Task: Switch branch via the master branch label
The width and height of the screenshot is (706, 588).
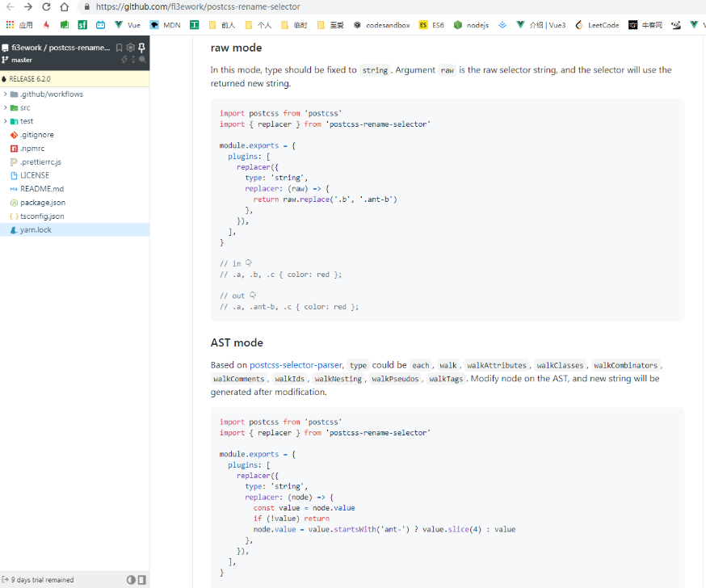Action: coord(22,60)
